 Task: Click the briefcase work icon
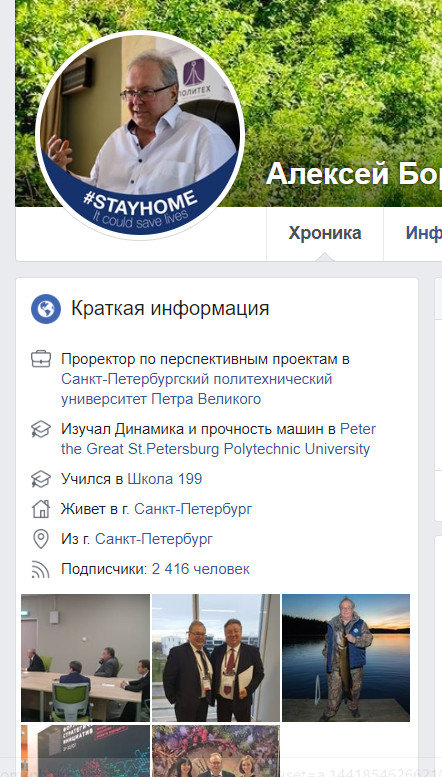41,358
